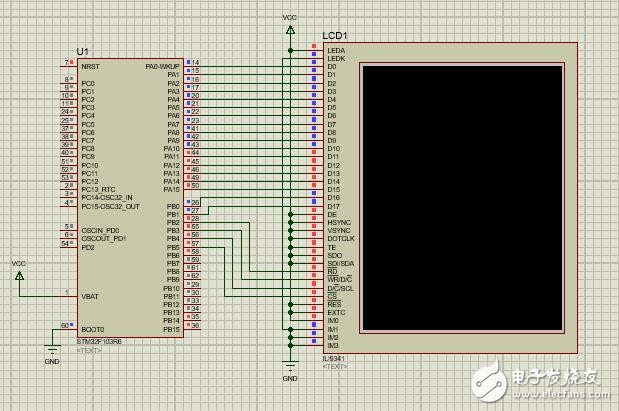Viewport: 619px width, 411px height.
Task: Click the PB15 pin label
Action: coord(171,329)
